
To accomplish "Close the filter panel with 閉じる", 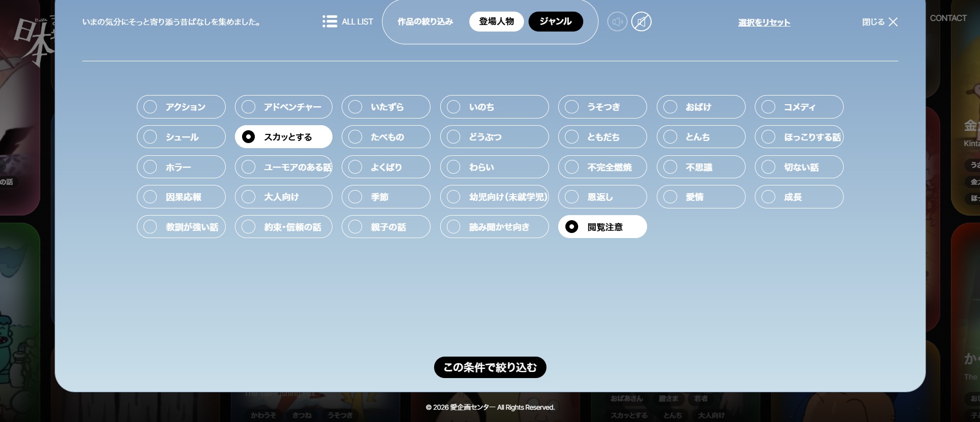I will [x=880, y=22].
